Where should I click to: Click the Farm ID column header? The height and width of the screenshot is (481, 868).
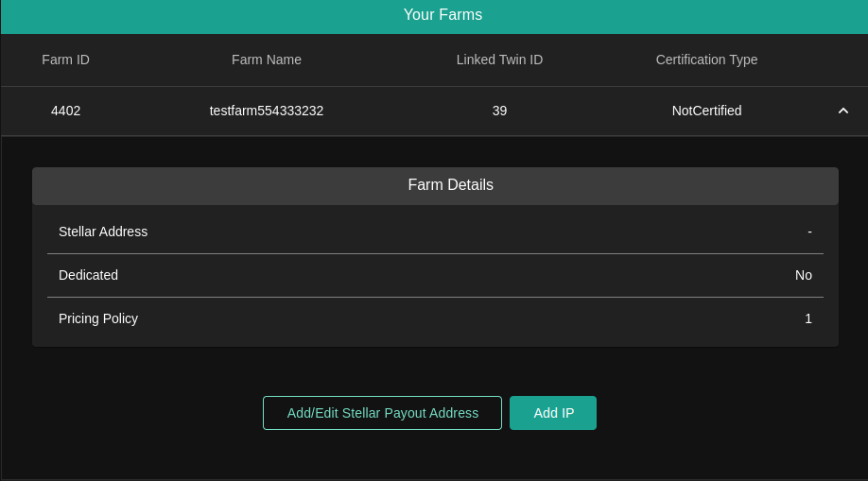pos(66,60)
